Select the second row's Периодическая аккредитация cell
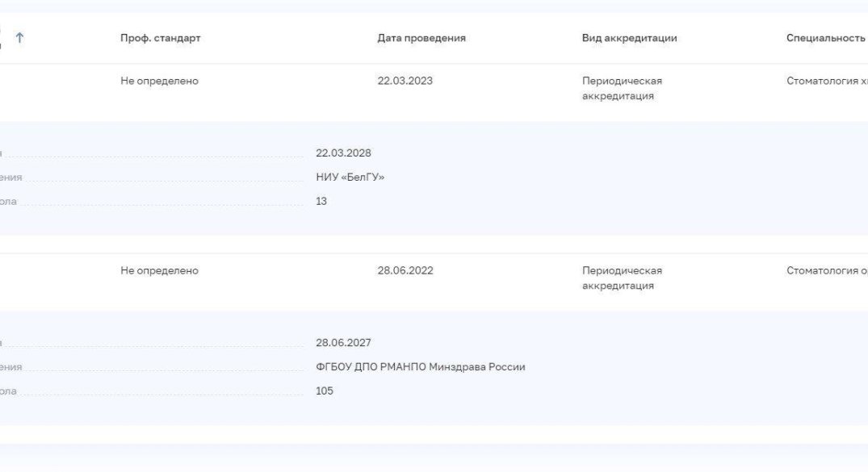868x472 pixels. (623, 278)
